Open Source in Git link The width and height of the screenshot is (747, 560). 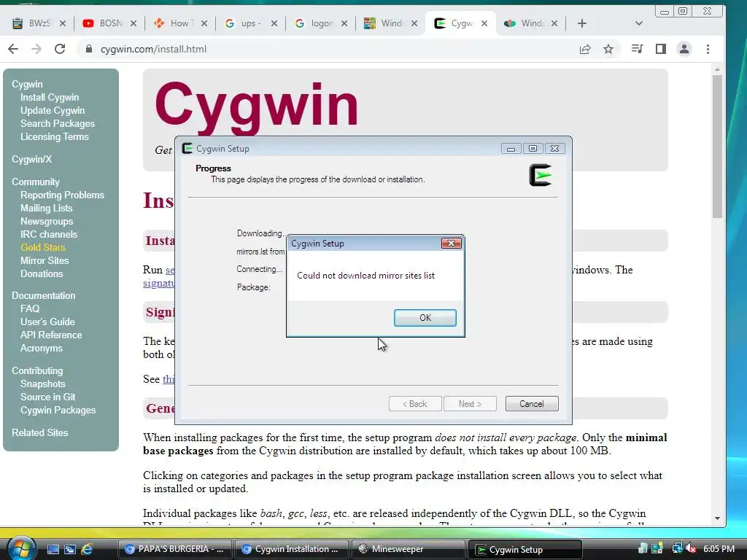(x=47, y=397)
